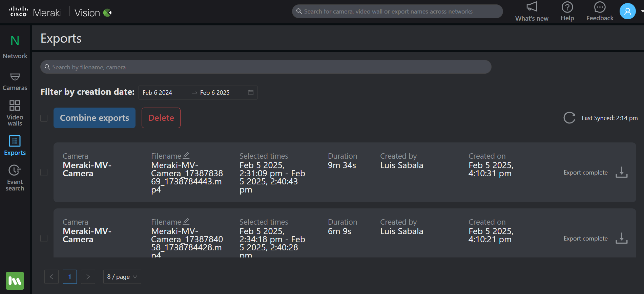Download the 6m 9s export
Image resolution: width=644 pixels, height=294 pixels.
click(621, 238)
